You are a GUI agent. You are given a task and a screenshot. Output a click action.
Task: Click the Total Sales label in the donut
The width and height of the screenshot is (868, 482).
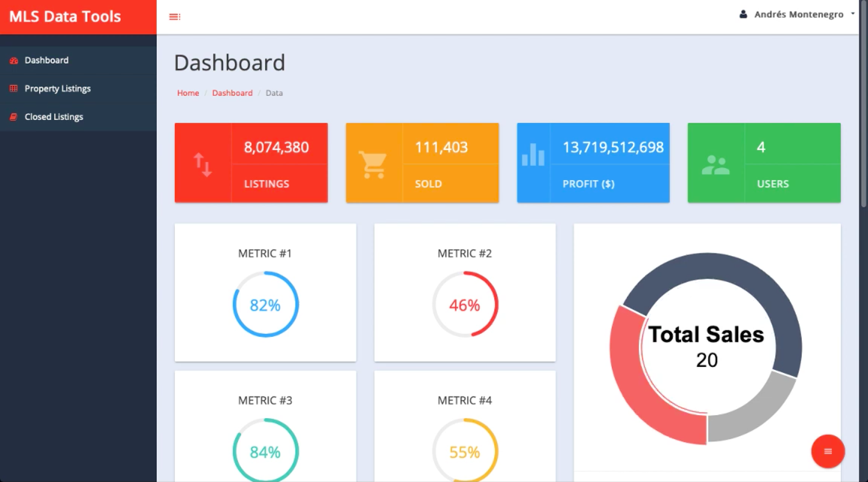[x=706, y=334]
